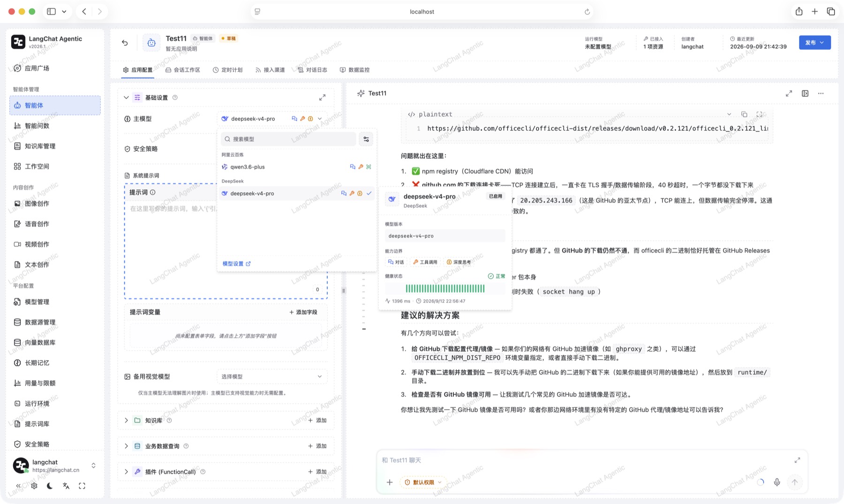Switch language with the translate icon
The image size is (844, 504).
click(66, 486)
